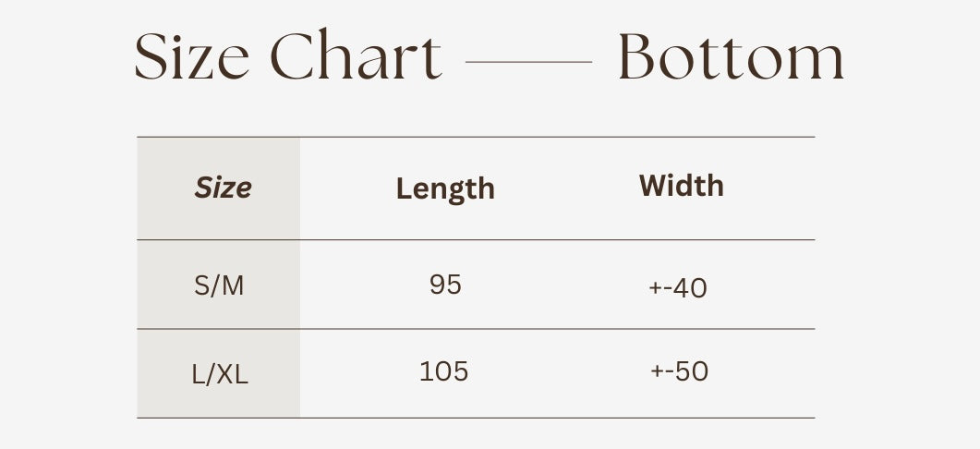Click the width value +-50
This screenshot has width=980, height=449.
(x=679, y=371)
